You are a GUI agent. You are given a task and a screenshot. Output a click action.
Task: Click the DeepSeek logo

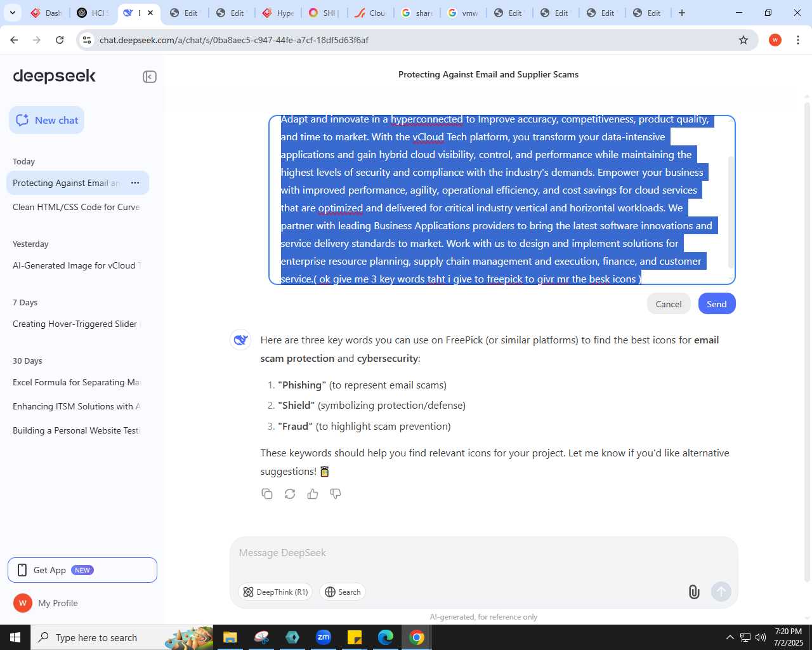click(55, 76)
